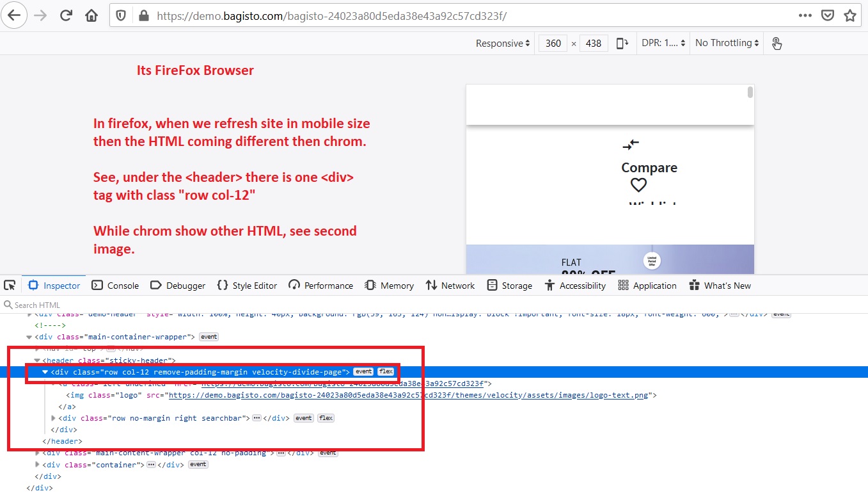Image resolution: width=868 pixels, height=493 pixels.
Task: Edit the viewport width field 360
Action: (x=553, y=43)
